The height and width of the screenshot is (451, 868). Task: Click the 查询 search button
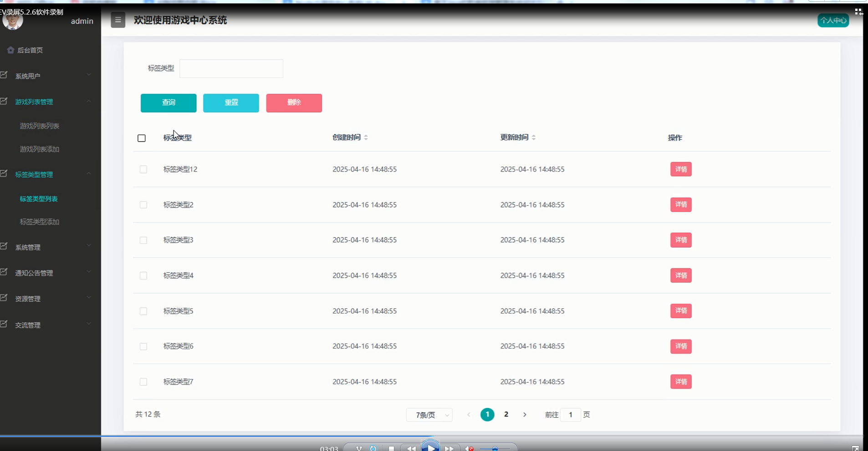pyautogui.click(x=168, y=103)
